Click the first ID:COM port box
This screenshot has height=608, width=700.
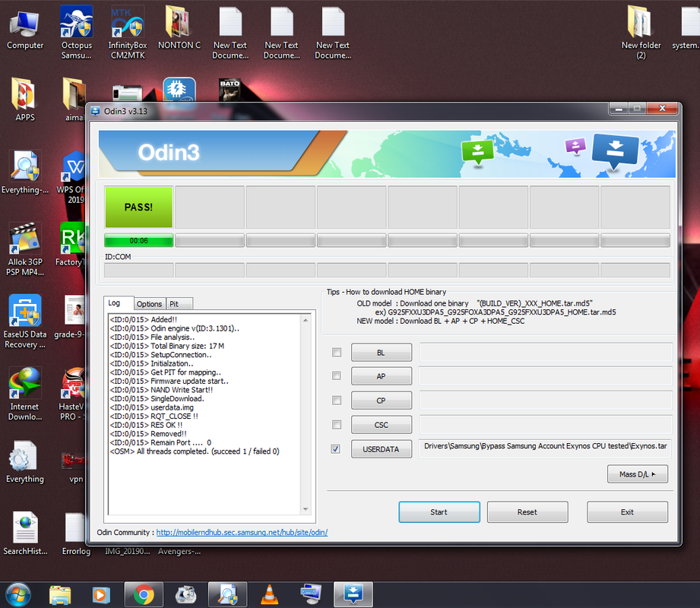pyautogui.click(x=139, y=270)
